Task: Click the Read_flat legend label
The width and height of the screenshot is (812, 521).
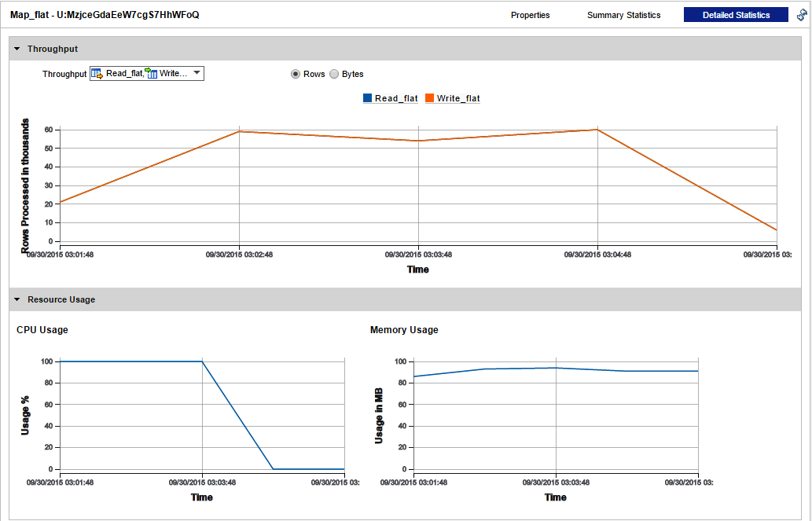Action: coord(396,98)
